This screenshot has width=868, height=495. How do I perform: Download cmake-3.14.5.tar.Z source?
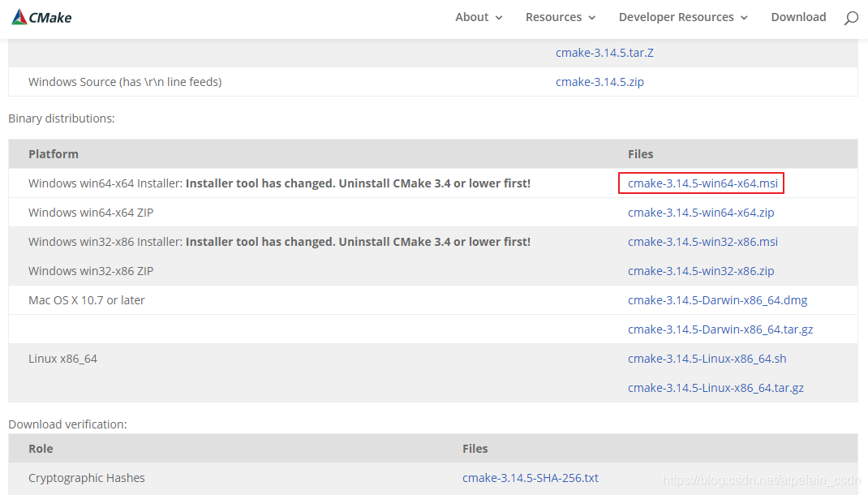[x=604, y=53]
